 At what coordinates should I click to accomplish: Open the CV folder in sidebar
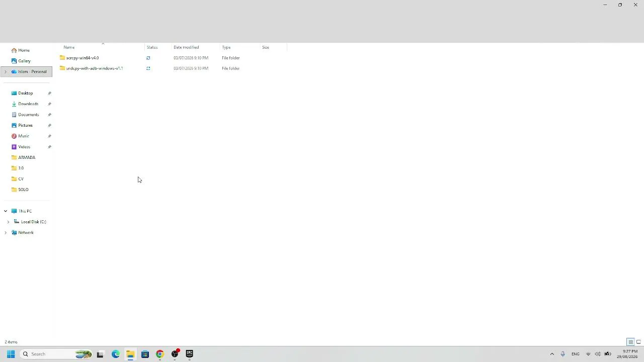click(21, 179)
